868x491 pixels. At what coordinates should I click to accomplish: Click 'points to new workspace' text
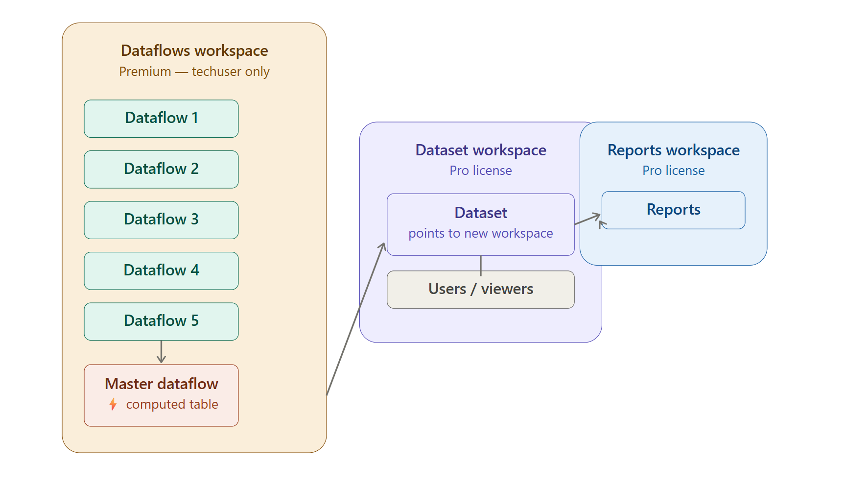481,233
